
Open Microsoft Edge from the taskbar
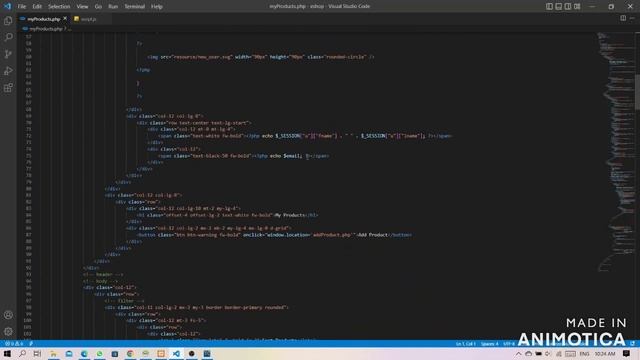84,353
